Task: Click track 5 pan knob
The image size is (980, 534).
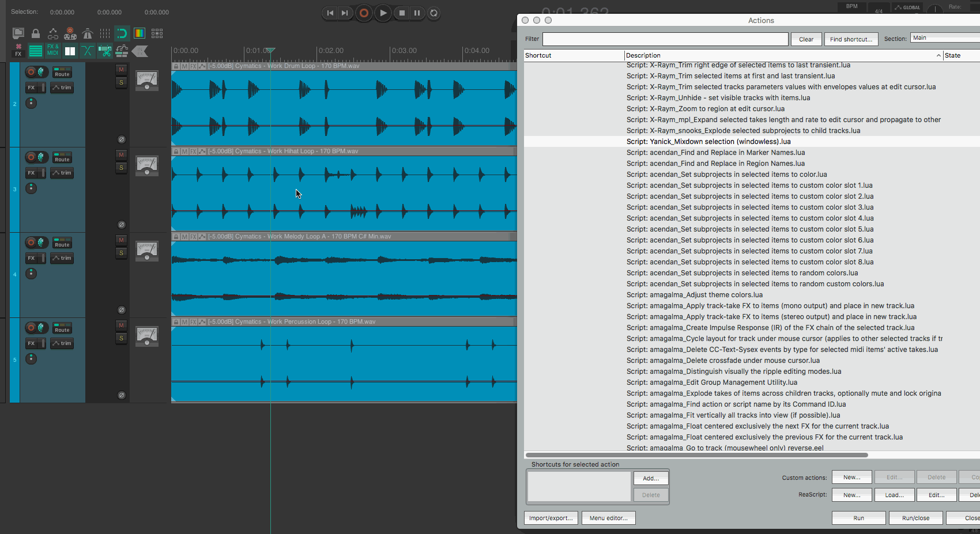Action: [31, 359]
